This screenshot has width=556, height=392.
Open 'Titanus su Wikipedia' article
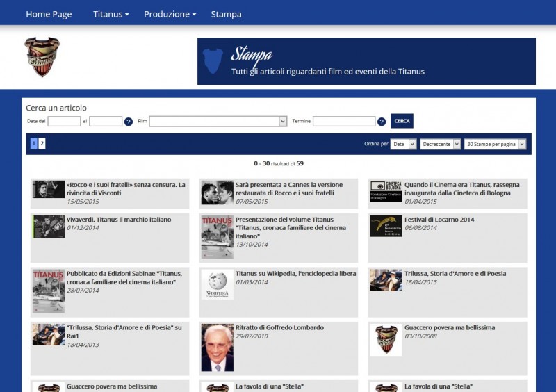pyautogui.click(x=296, y=274)
